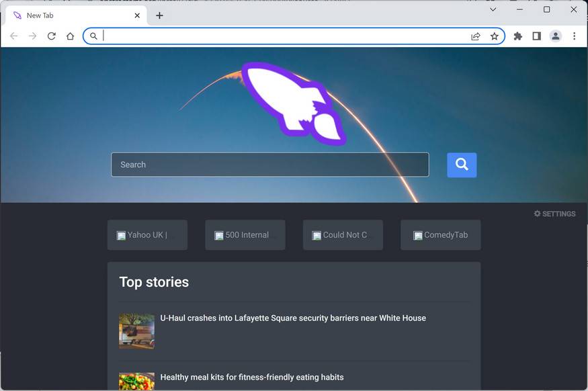Open the 500 Internal shortcut tile
The width and height of the screenshot is (588, 391).
point(245,235)
